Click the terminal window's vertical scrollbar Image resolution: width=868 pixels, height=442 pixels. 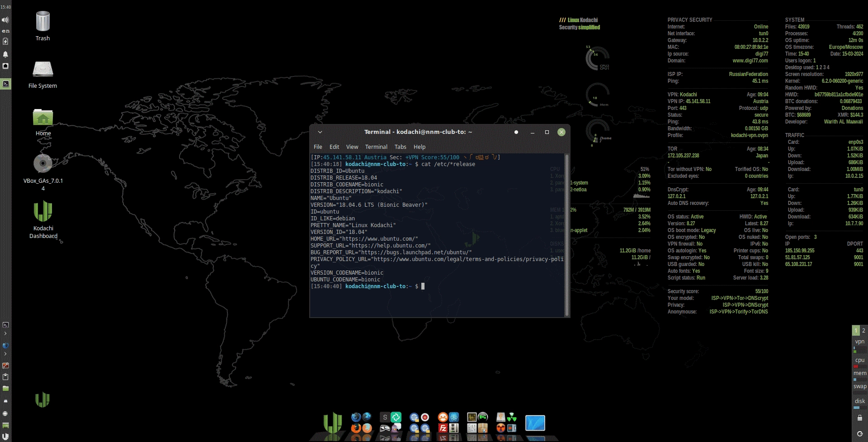point(566,235)
